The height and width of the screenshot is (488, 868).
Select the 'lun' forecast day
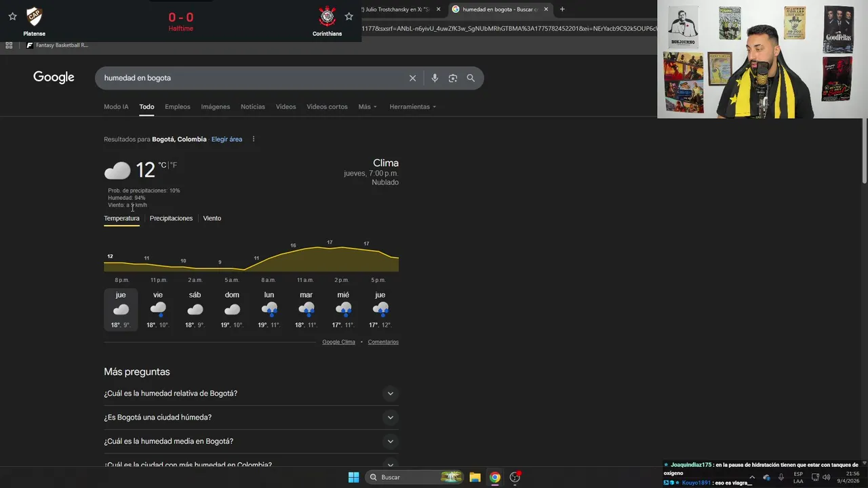point(269,310)
